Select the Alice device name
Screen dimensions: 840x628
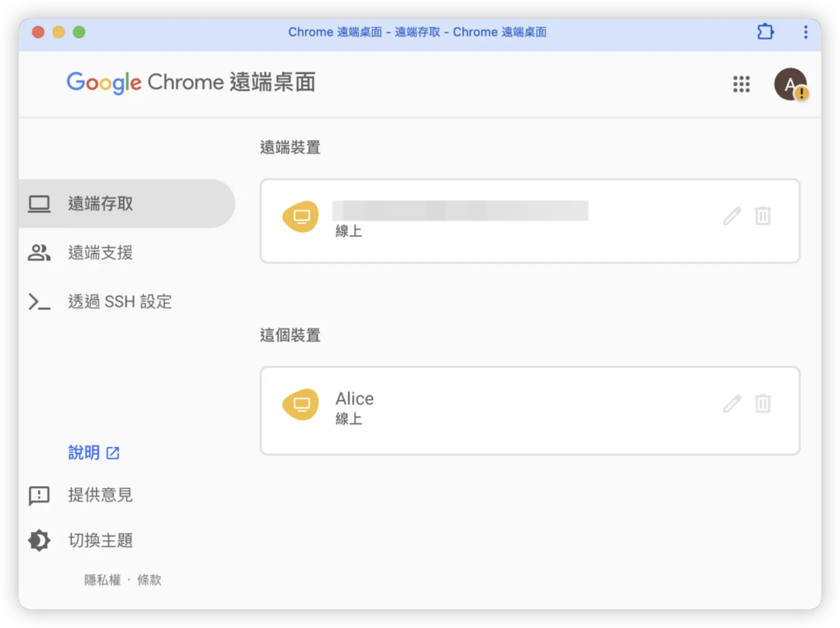[355, 399]
